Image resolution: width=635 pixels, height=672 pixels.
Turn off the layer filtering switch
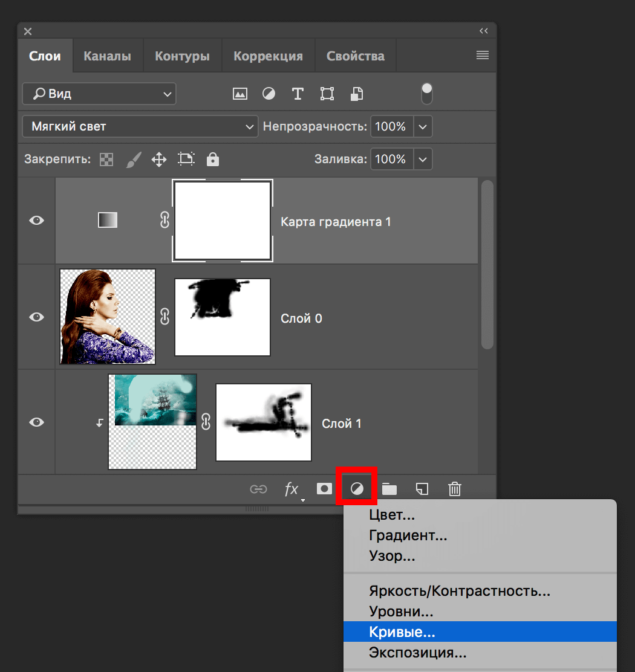tap(427, 94)
